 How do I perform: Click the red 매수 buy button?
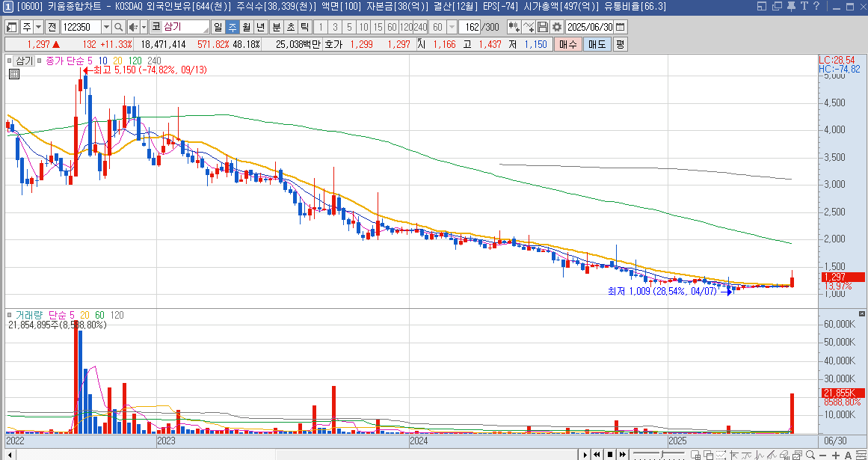[x=568, y=44]
